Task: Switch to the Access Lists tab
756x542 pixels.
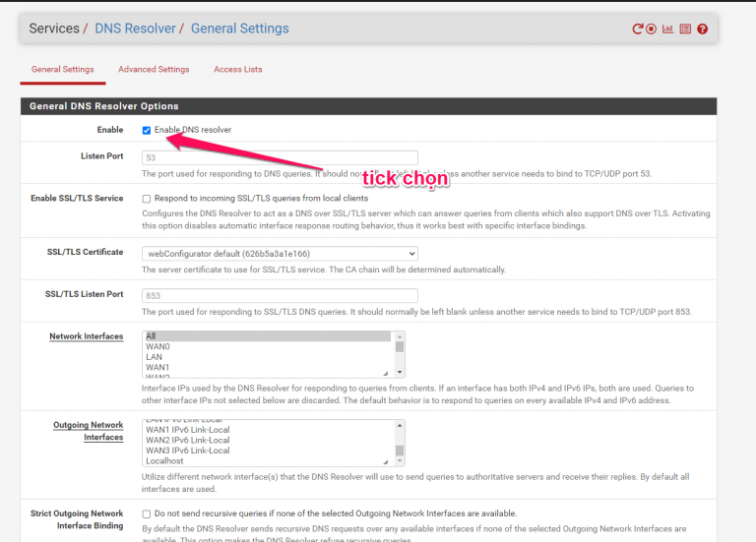Action: tap(238, 70)
